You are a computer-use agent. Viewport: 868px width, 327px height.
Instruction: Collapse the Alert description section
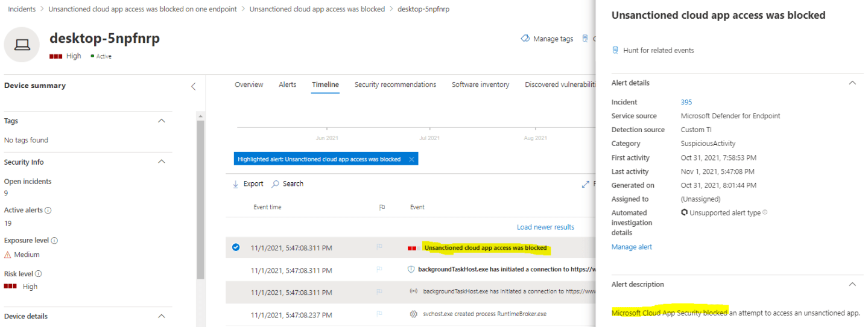click(852, 284)
